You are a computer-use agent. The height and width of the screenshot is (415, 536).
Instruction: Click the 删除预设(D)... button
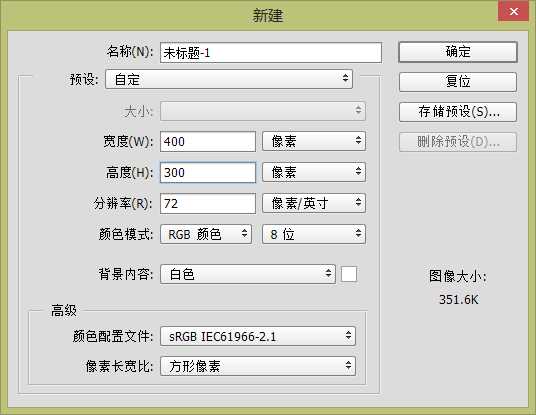458,142
